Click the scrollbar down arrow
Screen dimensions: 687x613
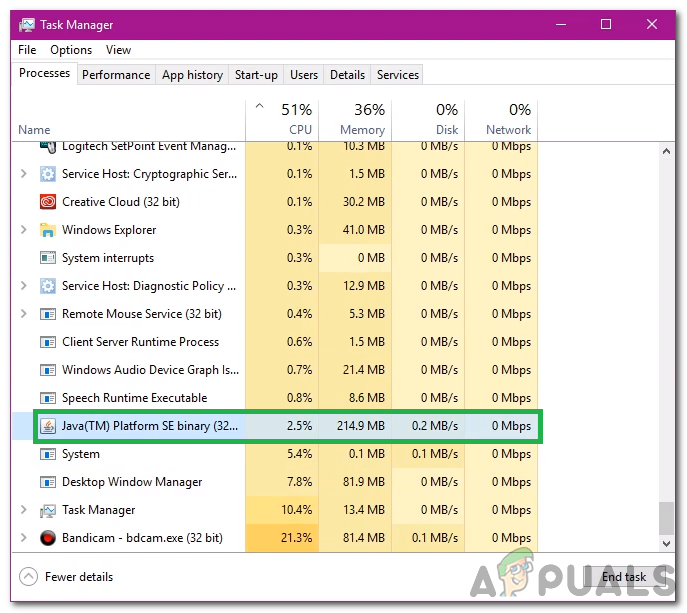tap(666, 544)
